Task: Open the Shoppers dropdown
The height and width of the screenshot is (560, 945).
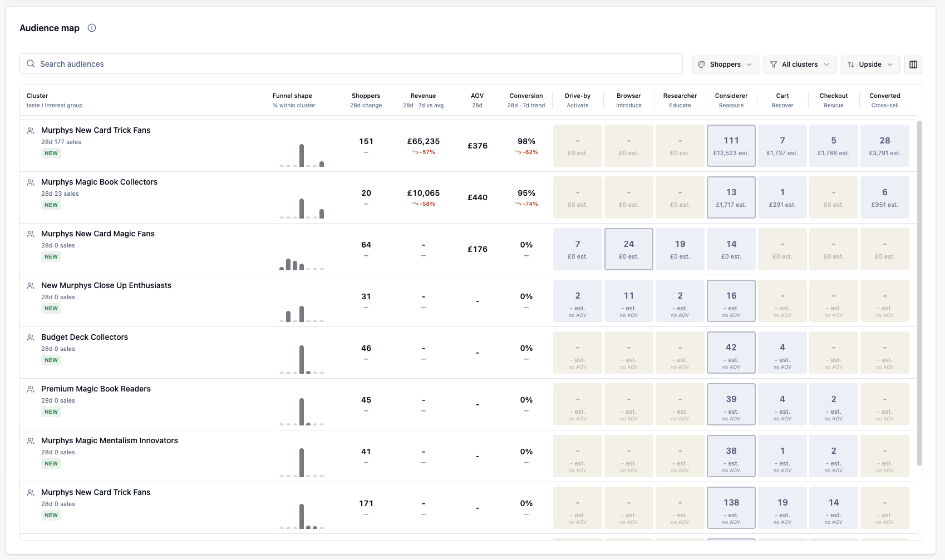Action: [725, 65]
